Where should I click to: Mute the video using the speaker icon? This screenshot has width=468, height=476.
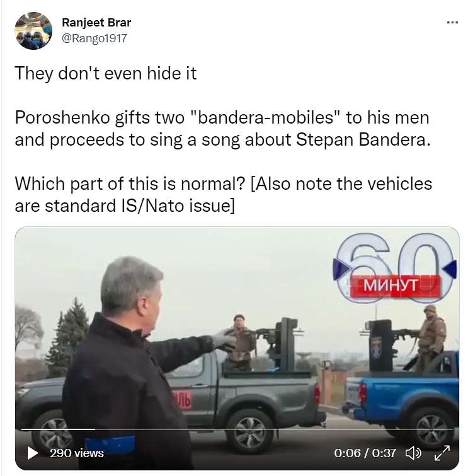pyautogui.click(x=413, y=453)
